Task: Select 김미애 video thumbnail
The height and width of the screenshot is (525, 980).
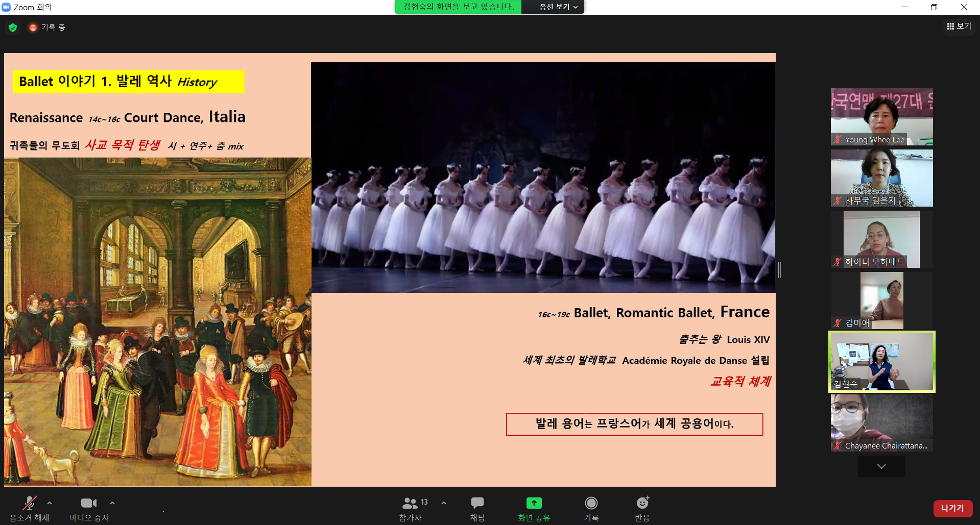Action: click(x=881, y=301)
